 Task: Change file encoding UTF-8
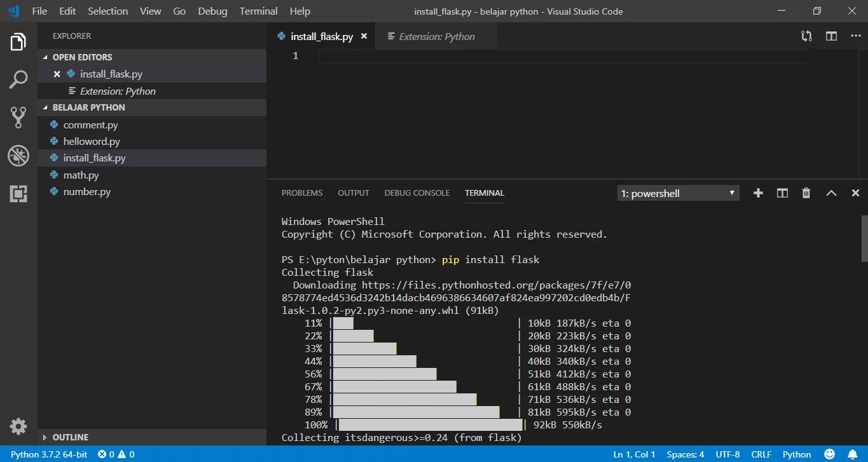727,454
